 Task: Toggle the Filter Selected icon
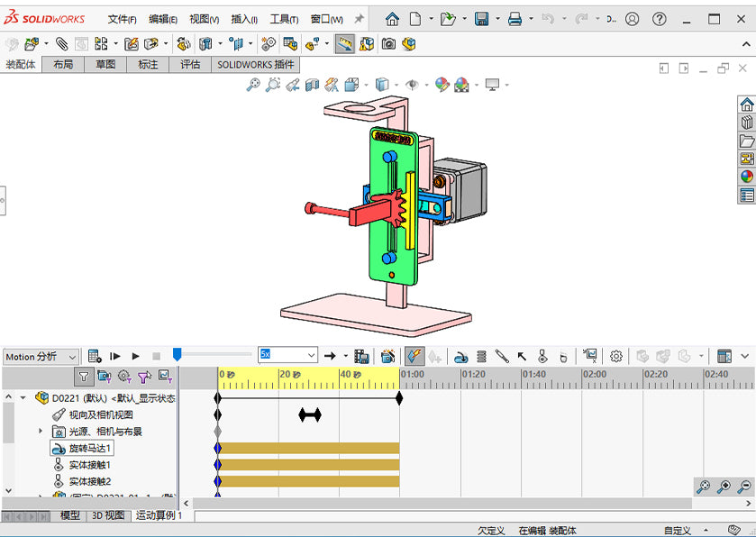145,377
